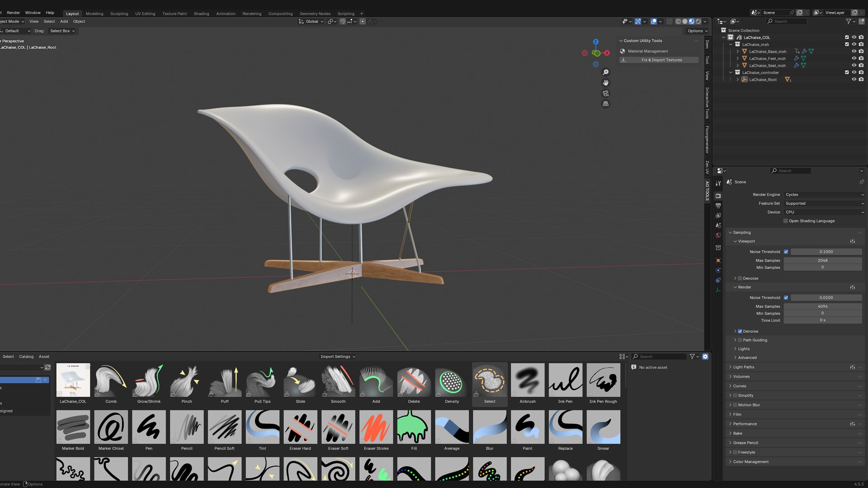The image size is (868, 488).
Task: Open the Object Constraints properties tab icon
Action: tap(718, 280)
